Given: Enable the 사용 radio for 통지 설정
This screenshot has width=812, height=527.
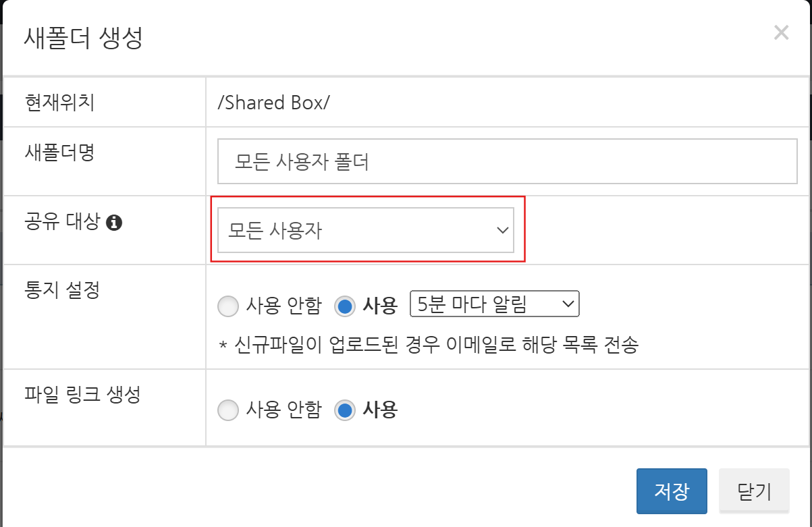Looking at the screenshot, I should coord(345,306).
